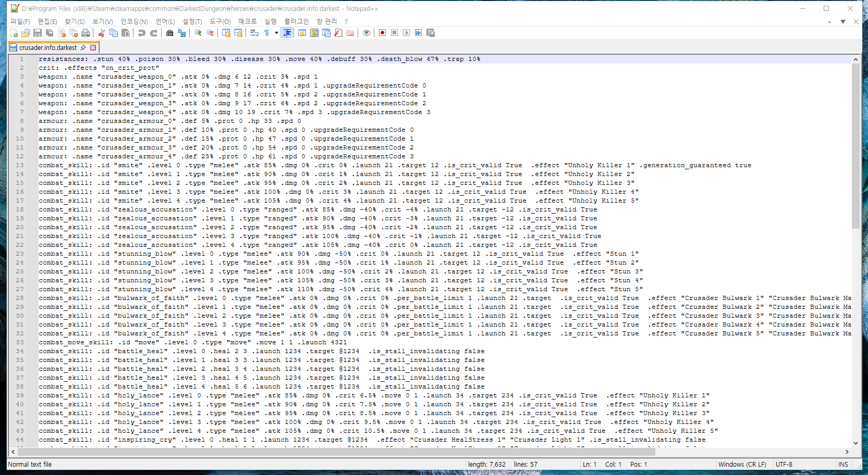The image size is (868, 475).
Task: Toggle the Indent Guide toolbar button
Action: [x=287, y=33]
